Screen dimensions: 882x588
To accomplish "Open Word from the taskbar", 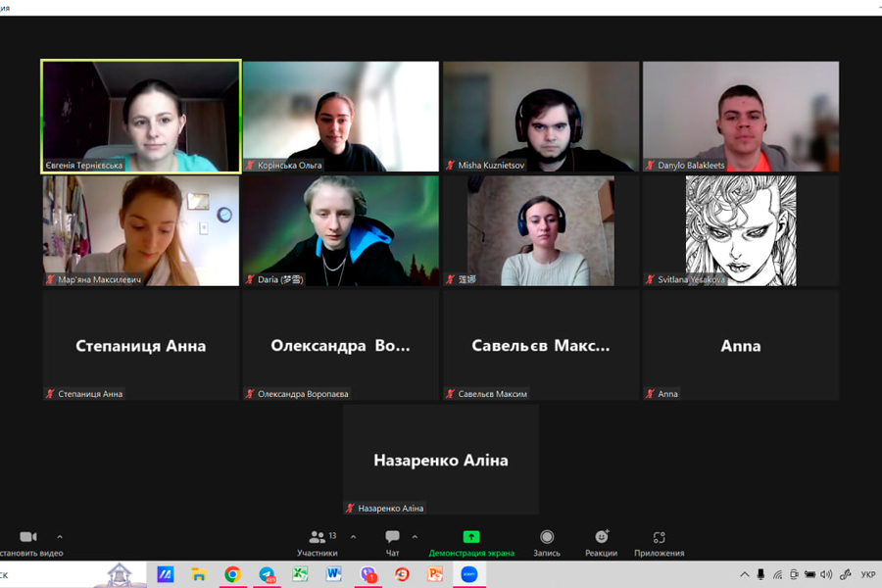I will pyautogui.click(x=333, y=574).
